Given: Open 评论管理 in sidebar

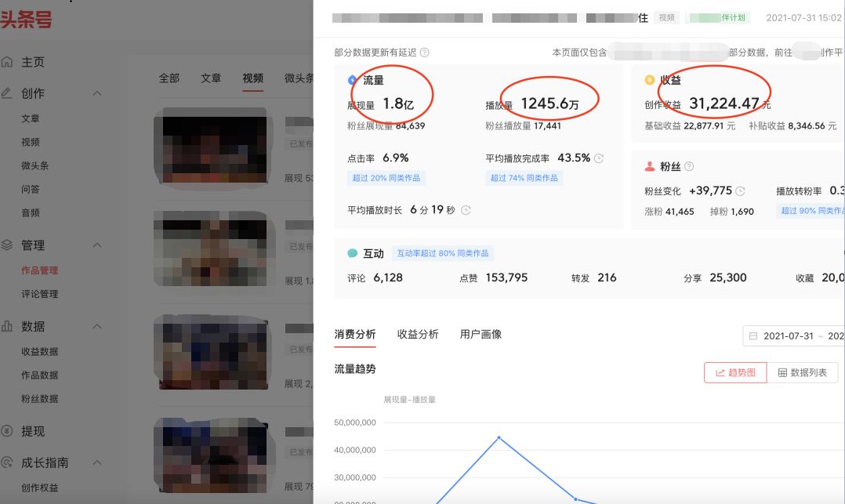Looking at the screenshot, I should (x=39, y=294).
